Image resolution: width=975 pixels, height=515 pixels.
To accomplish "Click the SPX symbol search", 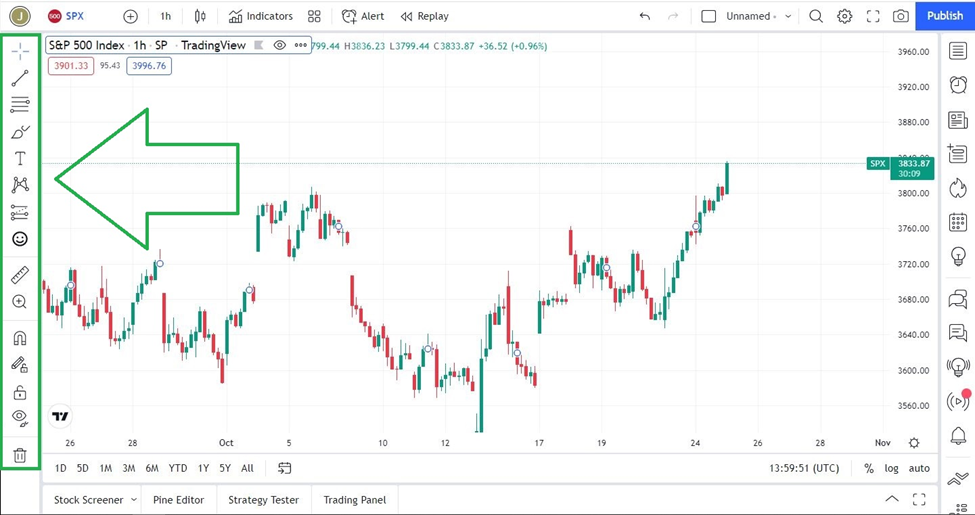I will point(67,16).
